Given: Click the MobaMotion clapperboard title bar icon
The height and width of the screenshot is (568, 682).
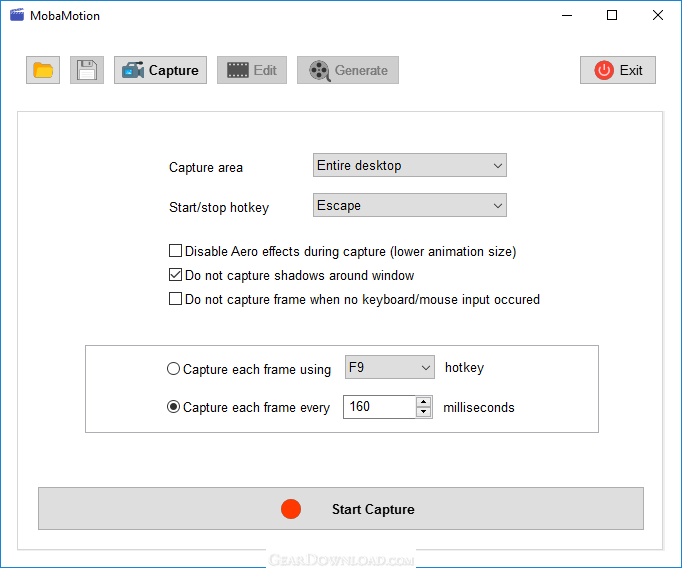Looking at the screenshot, I should coord(17,15).
